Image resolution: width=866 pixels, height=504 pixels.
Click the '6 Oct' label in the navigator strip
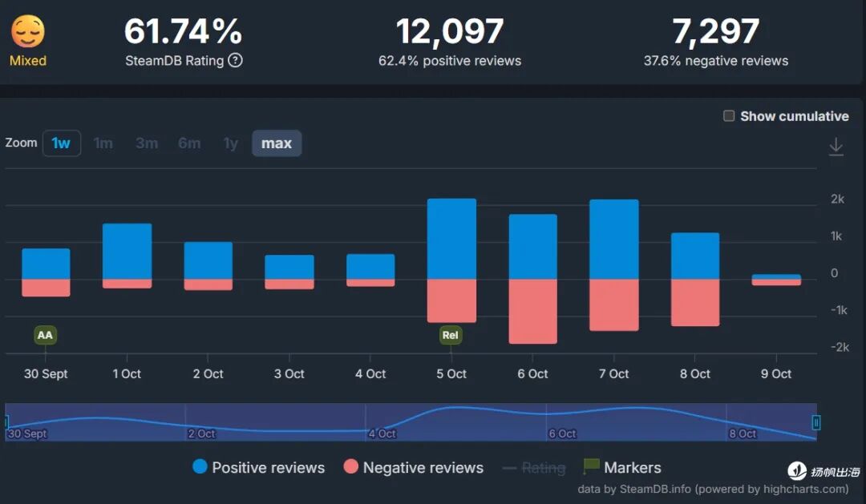(562, 434)
